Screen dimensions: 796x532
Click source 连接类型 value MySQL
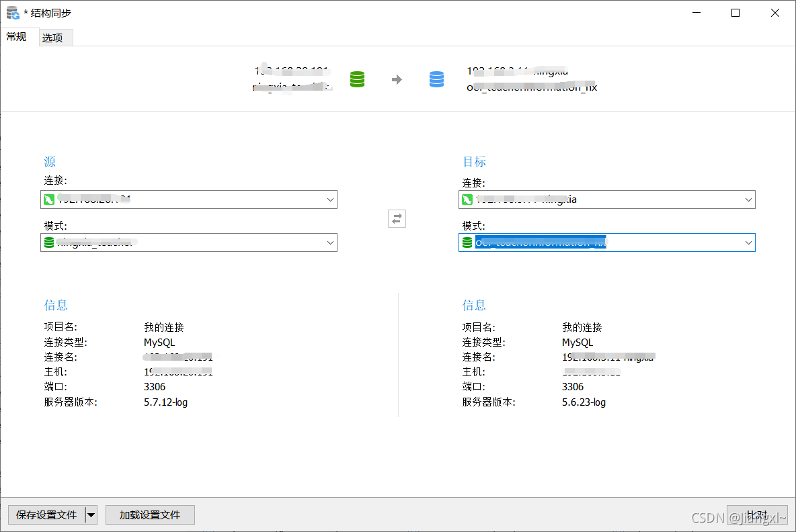click(159, 343)
